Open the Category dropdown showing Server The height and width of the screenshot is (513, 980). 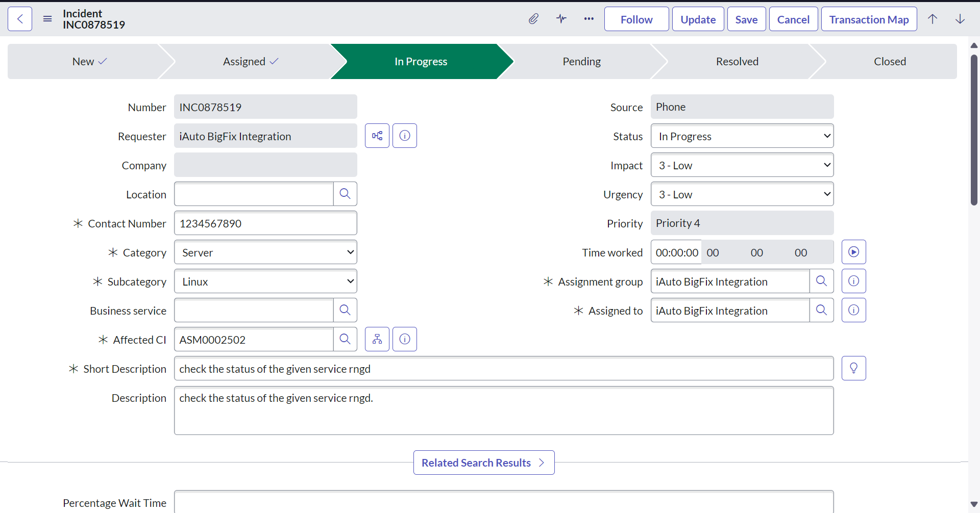(265, 252)
